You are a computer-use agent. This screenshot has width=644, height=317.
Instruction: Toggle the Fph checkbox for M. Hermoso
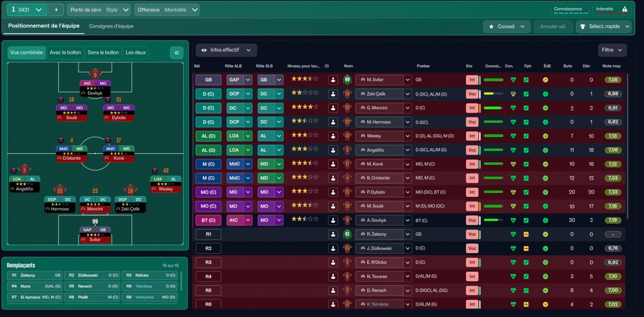(x=526, y=122)
